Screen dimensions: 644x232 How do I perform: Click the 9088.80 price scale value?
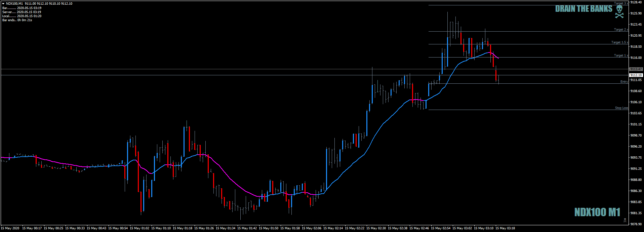tap(636, 180)
